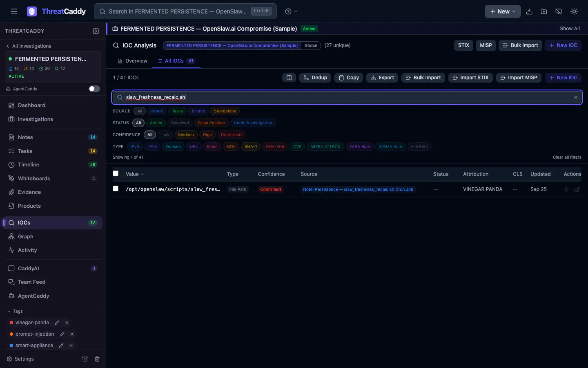Open AgentCaddy in sidebar
This screenshot has width=588, height=368.
pyautogui.click(x=53, y=296)
